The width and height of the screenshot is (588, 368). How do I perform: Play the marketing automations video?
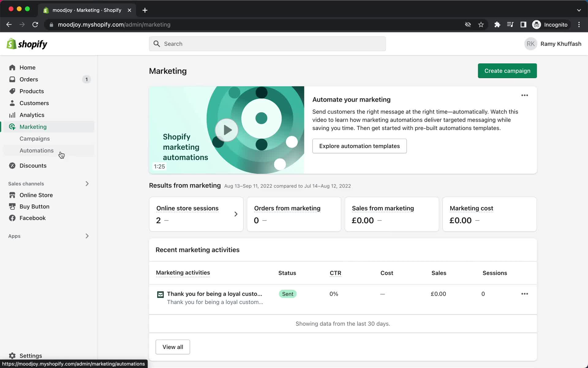pos(227,130)
